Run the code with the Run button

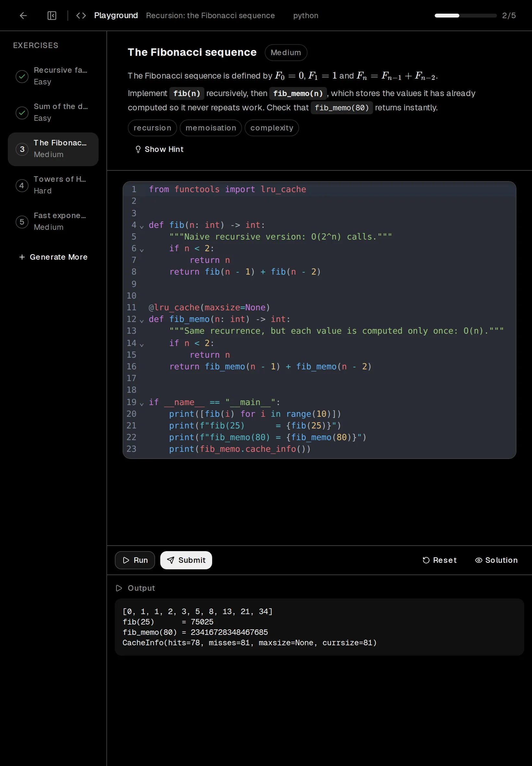(135, 560)
